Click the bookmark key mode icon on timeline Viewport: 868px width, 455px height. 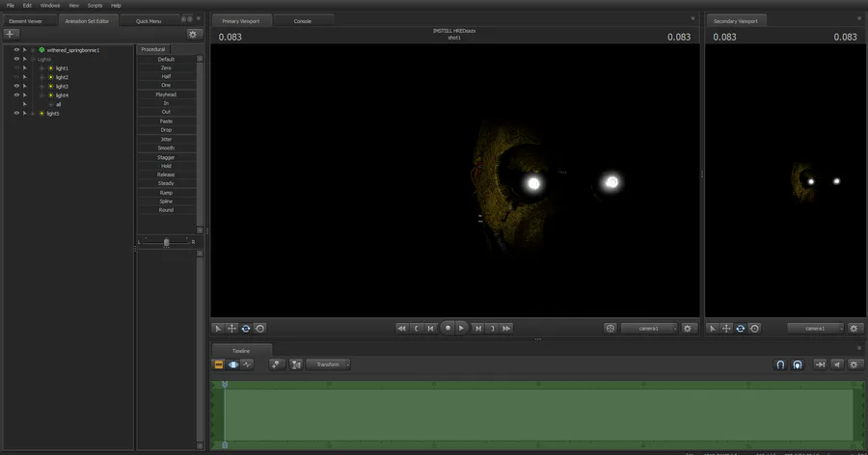click(276, 364)
